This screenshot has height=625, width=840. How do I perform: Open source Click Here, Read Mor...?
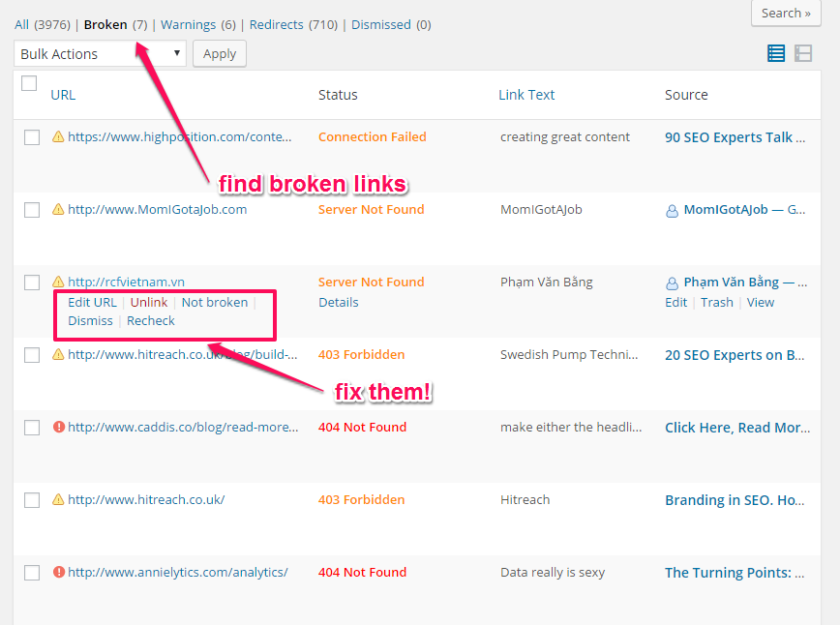coord(737,428)
